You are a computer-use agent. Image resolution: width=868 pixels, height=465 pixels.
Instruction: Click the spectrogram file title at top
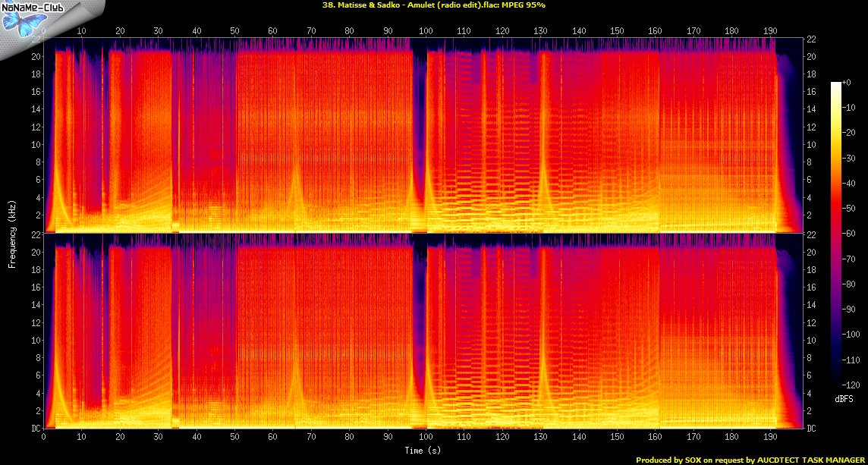pos(433,5)
